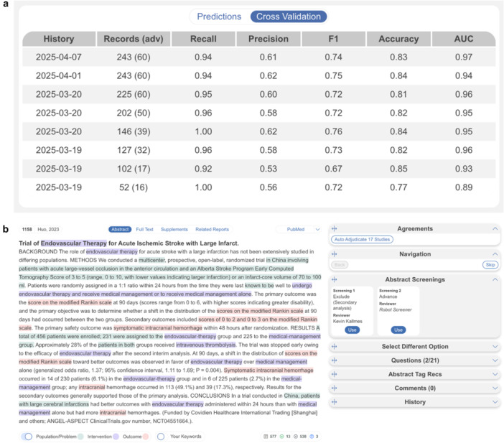Click the move handle on Agreements panel
Image resolution: width=504 pixels, height=443 pixels.
tap(335, 228)
